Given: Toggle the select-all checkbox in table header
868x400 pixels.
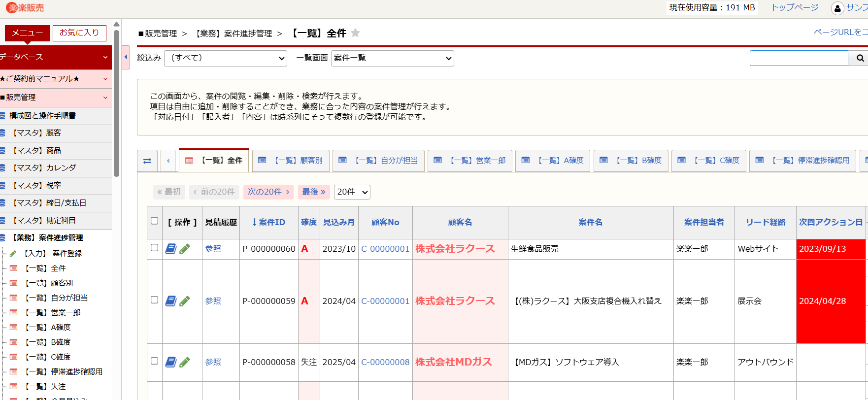Looking at the screenshot, I should (155, 221).
